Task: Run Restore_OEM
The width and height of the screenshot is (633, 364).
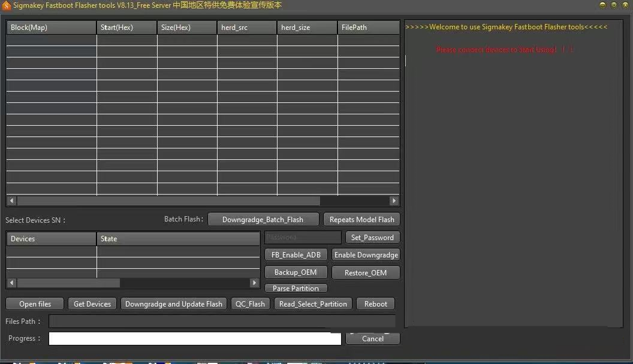Action: click(366, 272)
